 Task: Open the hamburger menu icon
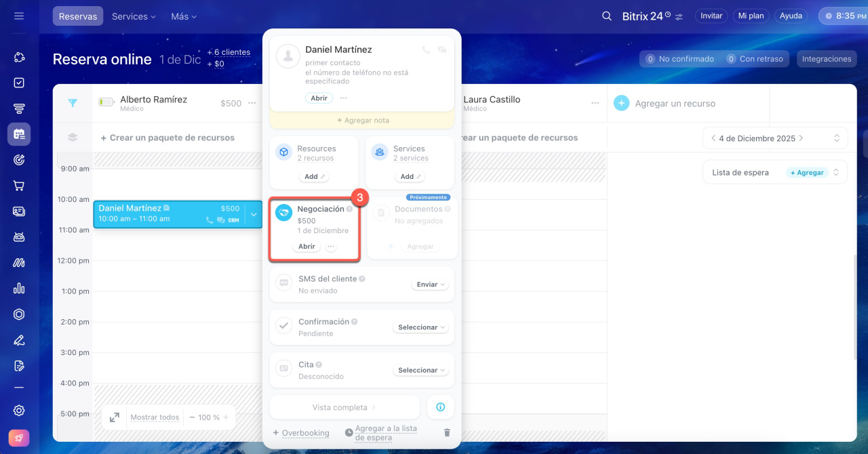point(19,16)
